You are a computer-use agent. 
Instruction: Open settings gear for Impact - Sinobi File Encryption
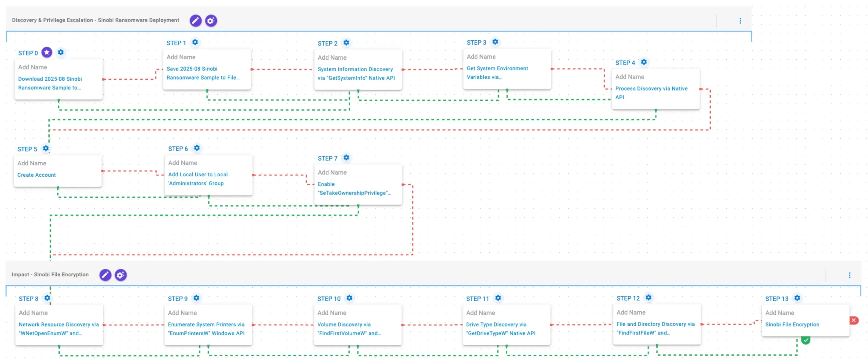tap(120, 275)
